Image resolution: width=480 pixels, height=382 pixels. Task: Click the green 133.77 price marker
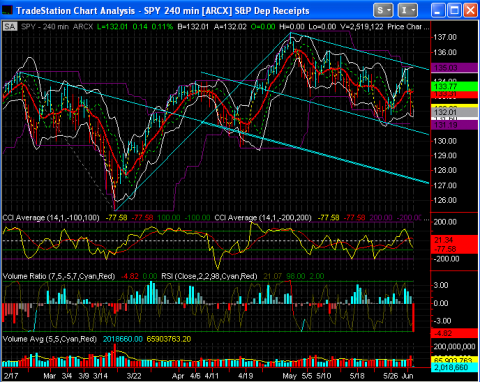(454, 87)
